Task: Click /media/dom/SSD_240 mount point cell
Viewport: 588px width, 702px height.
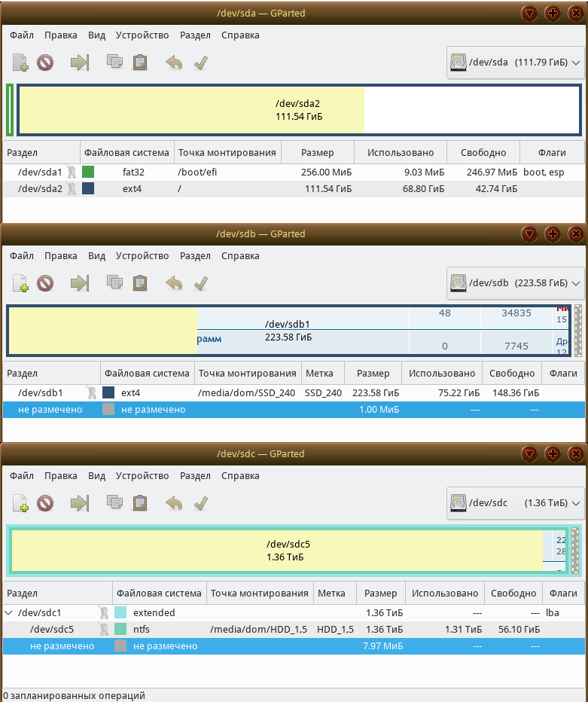Action: (x=246, y=392)
